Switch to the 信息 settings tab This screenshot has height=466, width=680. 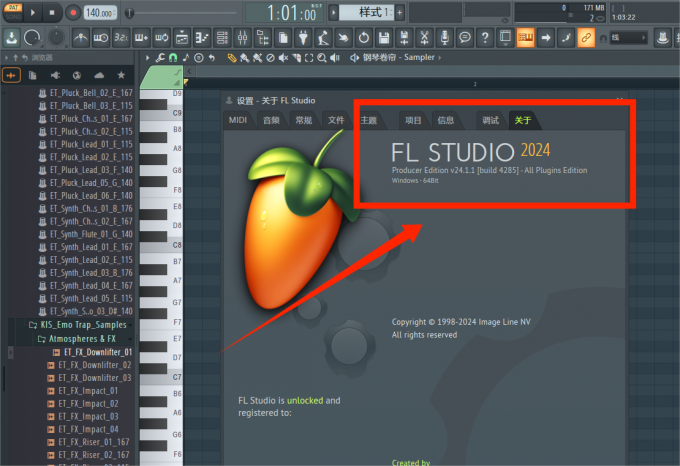[445, 120]
